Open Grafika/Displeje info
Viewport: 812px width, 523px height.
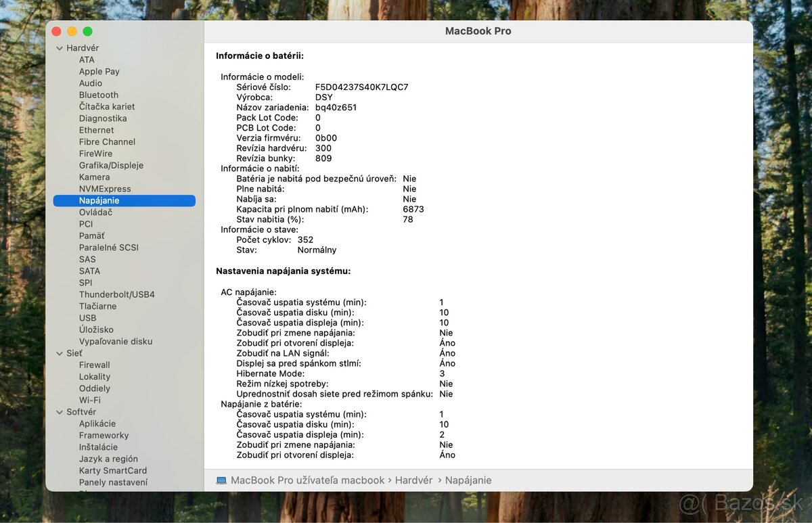(111, 166)
